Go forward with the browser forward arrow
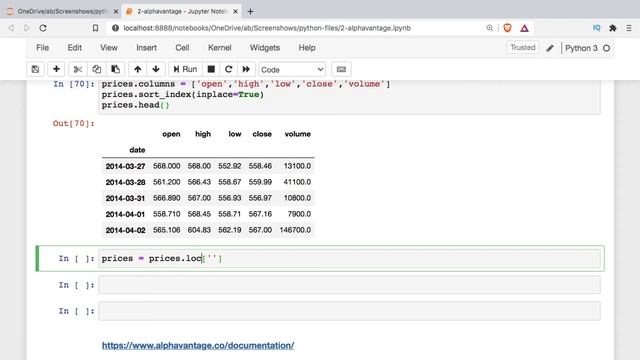Screen dimensions: 640x360 [x=27, y=28]
